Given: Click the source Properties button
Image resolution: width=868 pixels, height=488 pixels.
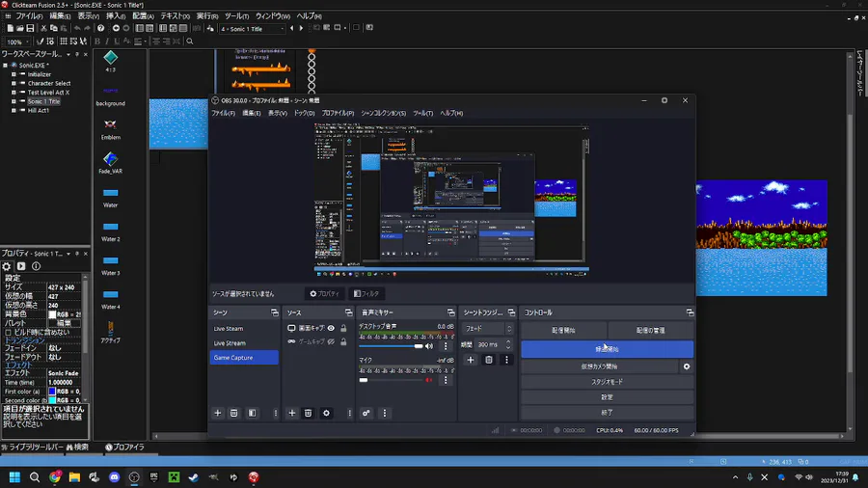Looking at the screenshot, I should click(324, 294).
